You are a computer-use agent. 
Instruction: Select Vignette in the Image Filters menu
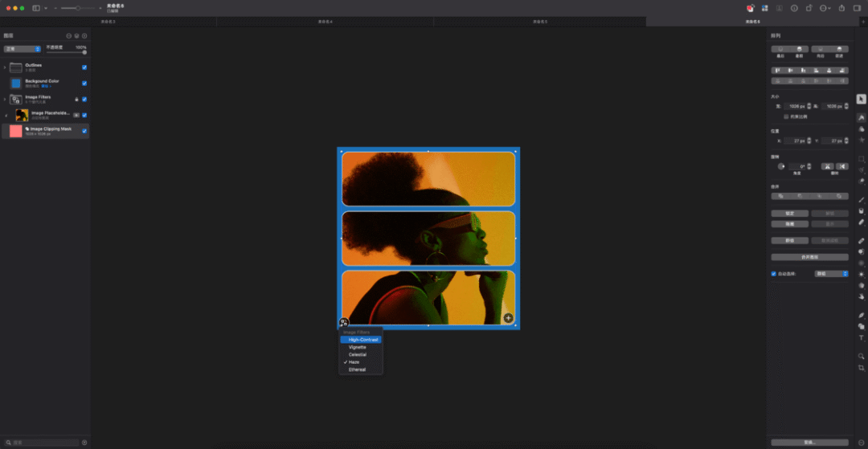tap(357, 347)
